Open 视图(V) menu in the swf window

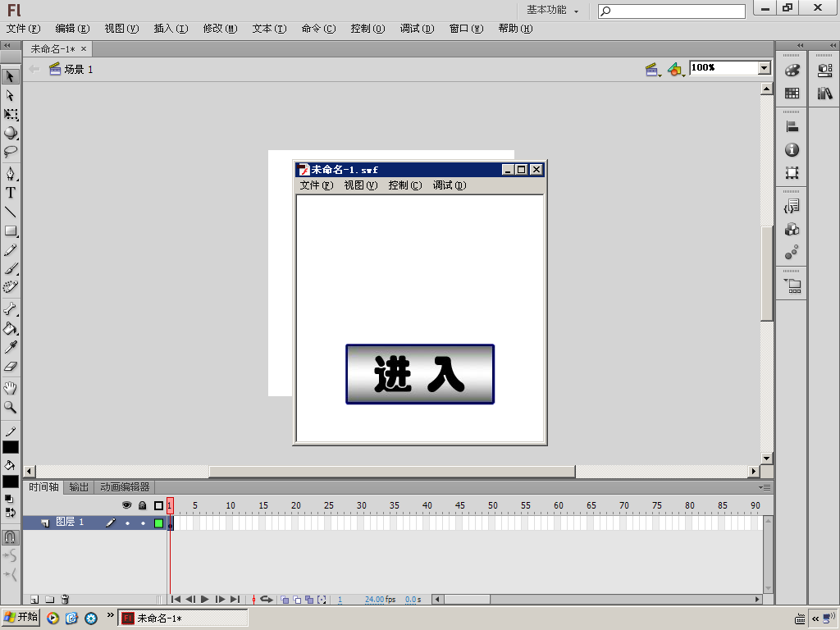361,185
